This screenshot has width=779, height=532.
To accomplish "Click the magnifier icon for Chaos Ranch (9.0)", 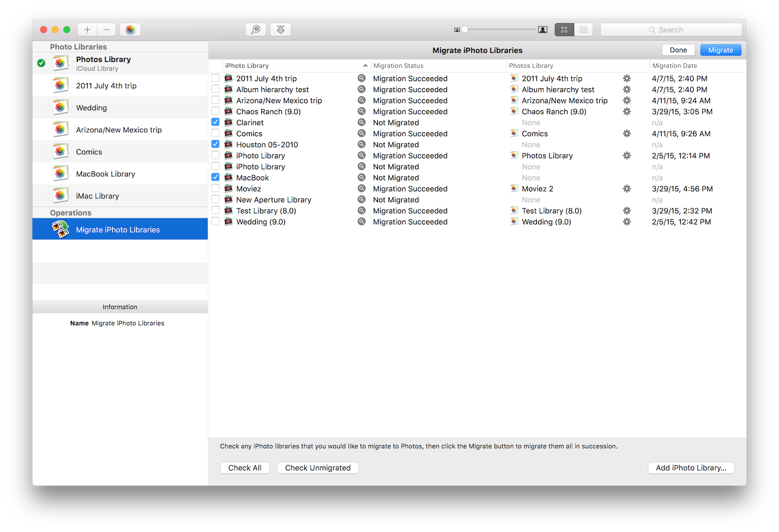I will pos(362,111).
